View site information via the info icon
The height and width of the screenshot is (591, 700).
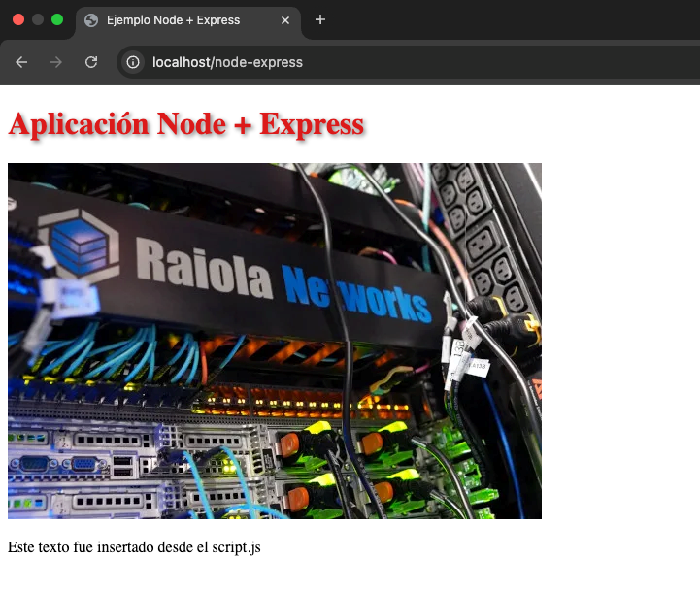click(133, 62)
